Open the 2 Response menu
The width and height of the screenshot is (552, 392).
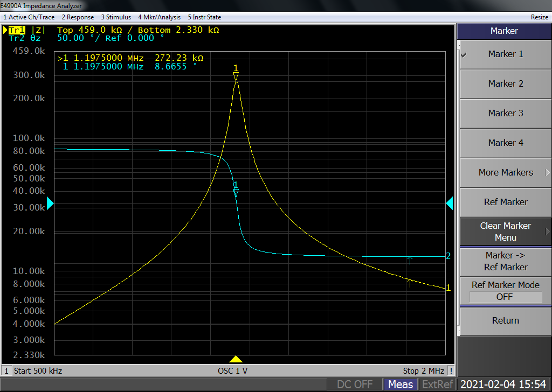[78, 17]
